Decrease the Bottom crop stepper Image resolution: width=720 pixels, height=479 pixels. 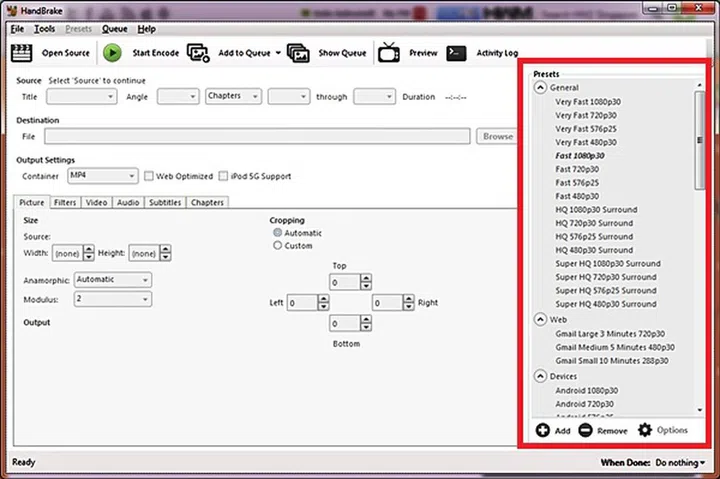(x=366, y=327)
